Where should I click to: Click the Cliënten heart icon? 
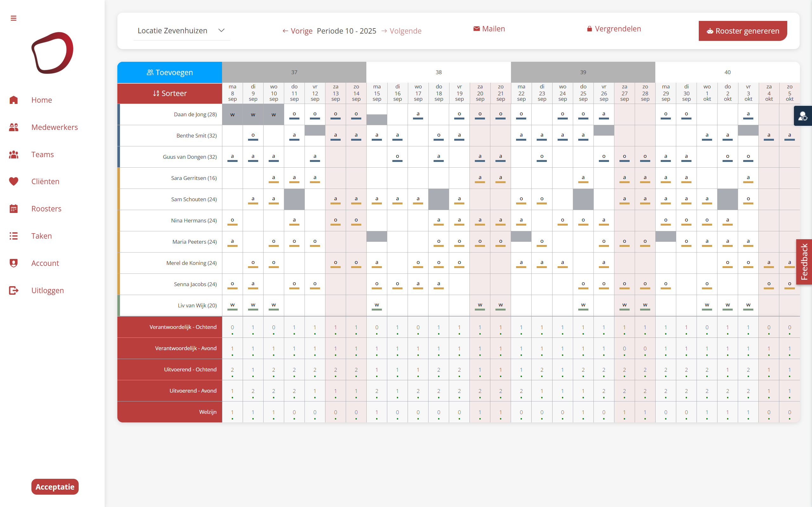[x=13, y=181]
